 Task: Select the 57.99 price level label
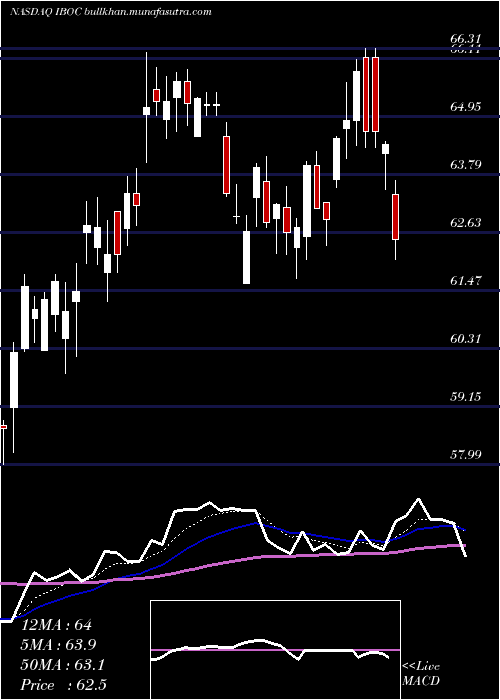coord(466,455)
